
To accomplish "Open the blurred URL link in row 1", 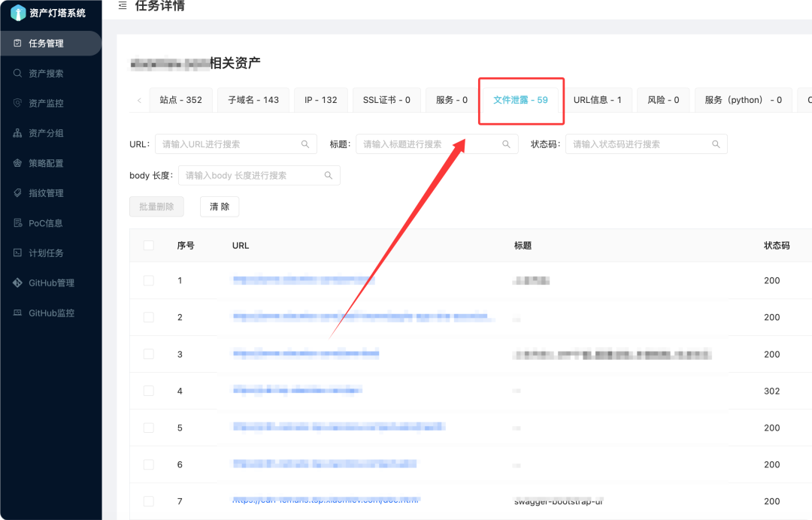I will click(x=304, y=280).
